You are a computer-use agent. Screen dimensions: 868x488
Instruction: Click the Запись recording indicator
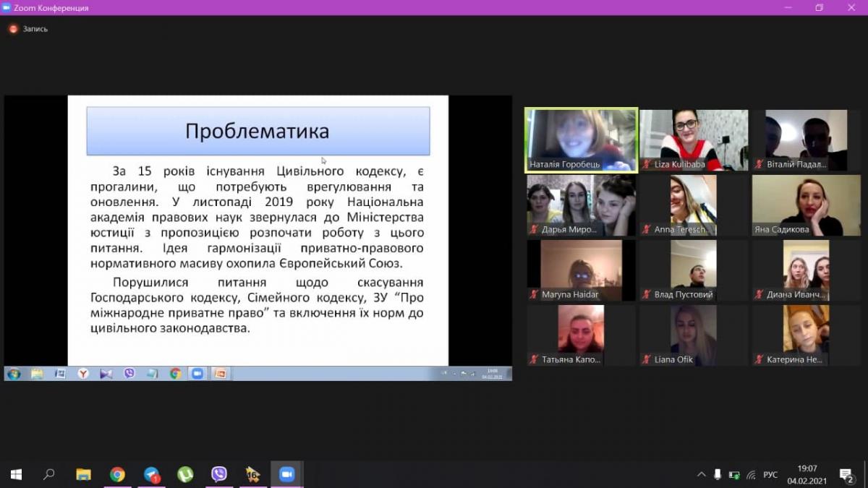[x=28, y=29]
